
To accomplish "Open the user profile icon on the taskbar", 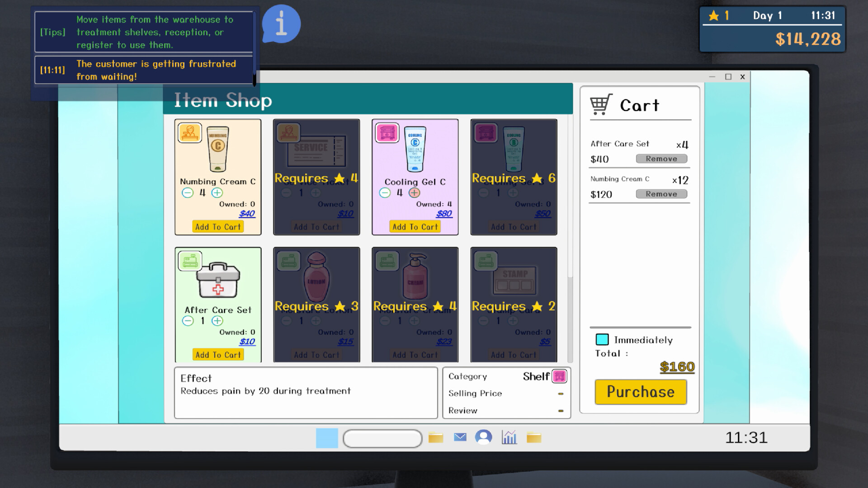I will pos(484,437).
